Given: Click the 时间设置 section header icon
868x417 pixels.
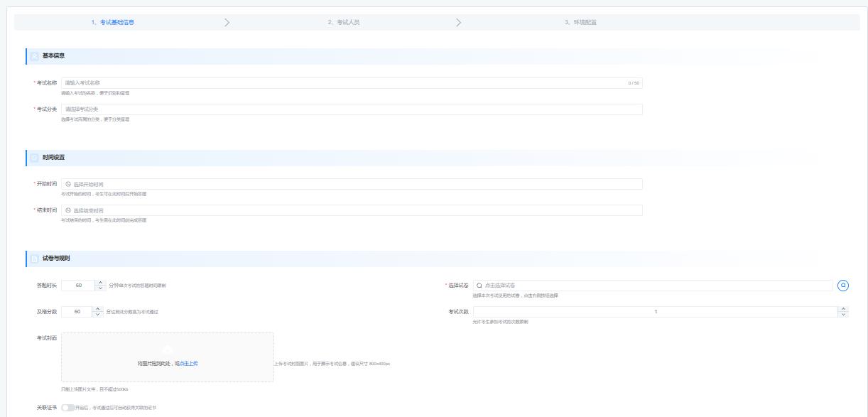Looking at the screenshot, I should click(34, 157).
